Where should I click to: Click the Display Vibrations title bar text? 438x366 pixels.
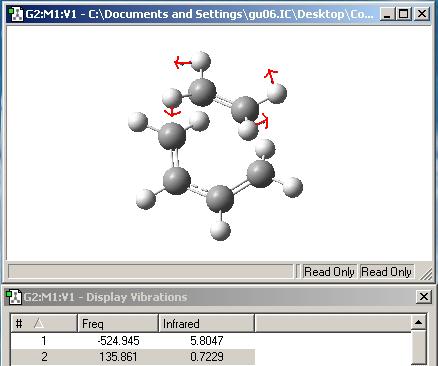pos(105,297)
